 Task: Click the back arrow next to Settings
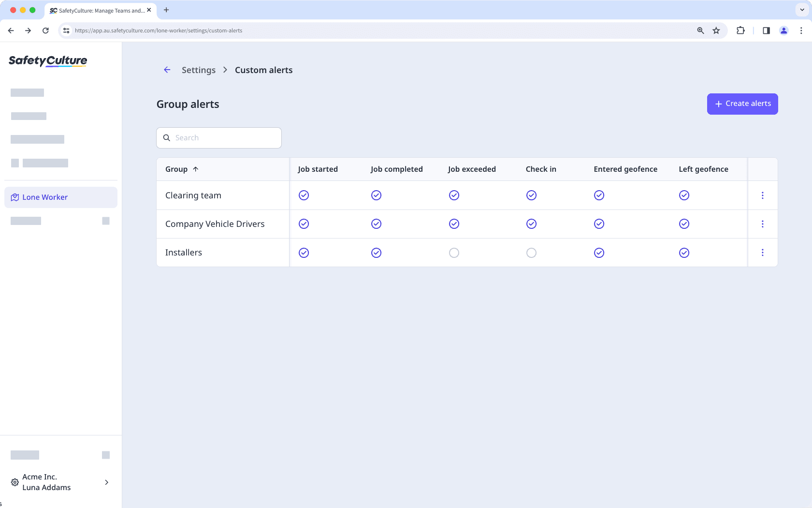(167, 70)
